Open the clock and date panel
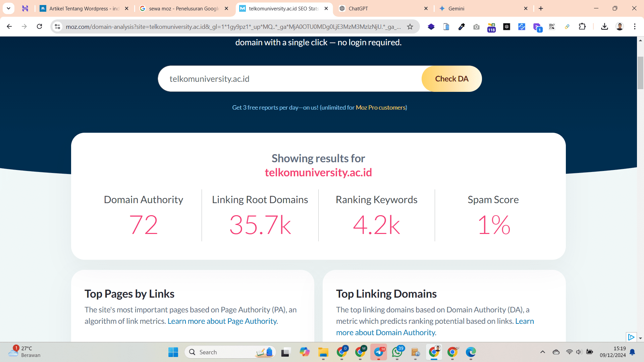 pos(612,352)
